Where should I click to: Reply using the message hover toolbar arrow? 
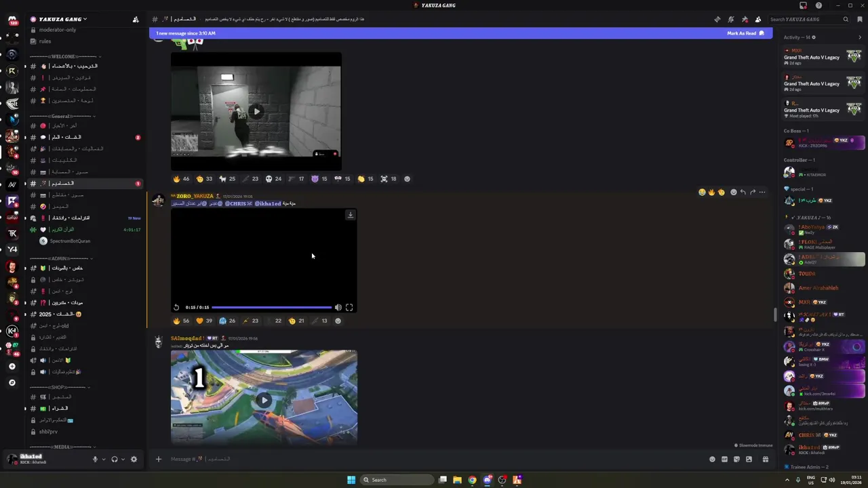743,192
